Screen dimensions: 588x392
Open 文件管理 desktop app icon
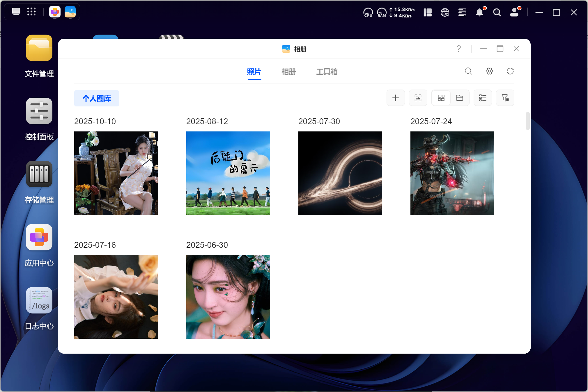coord(39,48)
